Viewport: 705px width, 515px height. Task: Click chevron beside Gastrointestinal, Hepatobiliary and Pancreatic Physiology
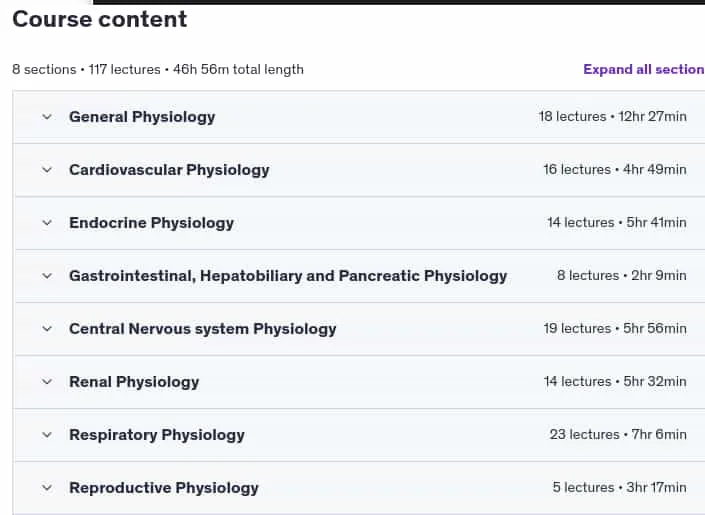47,276
